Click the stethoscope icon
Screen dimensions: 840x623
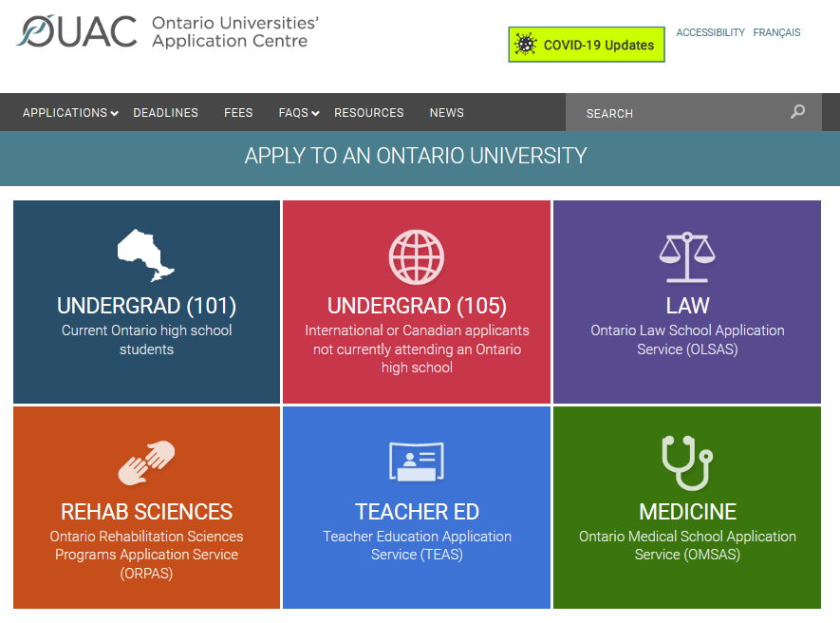pos(687,463)
